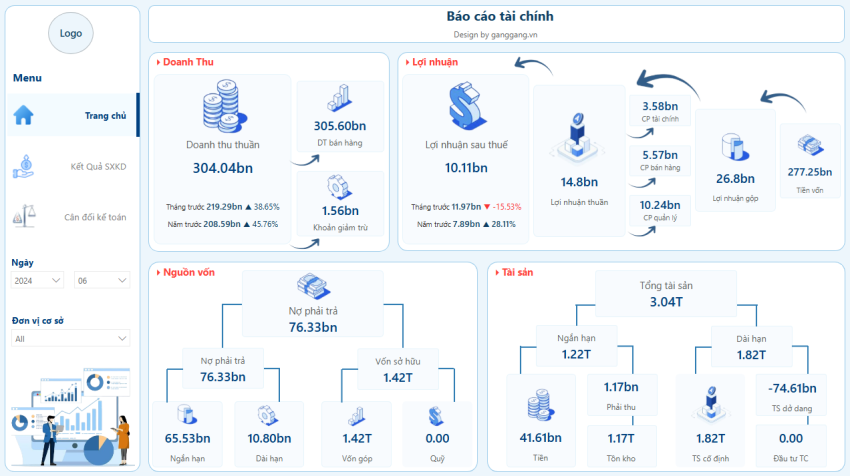The width and height of the screenshot is (850, 476).
Task: Click the money bundle icon above Nợ phải trả
Action: [313, 286]
